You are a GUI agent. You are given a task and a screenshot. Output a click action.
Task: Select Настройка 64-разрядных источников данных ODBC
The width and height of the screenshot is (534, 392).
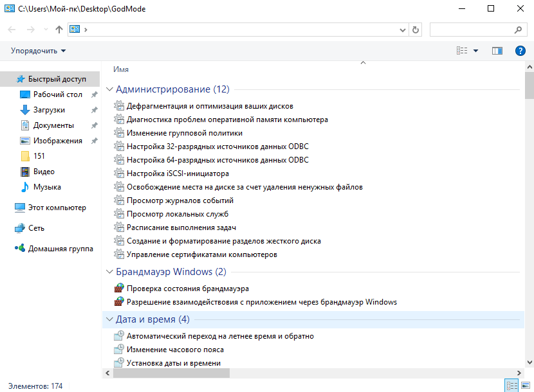click(x=217, y=160)
